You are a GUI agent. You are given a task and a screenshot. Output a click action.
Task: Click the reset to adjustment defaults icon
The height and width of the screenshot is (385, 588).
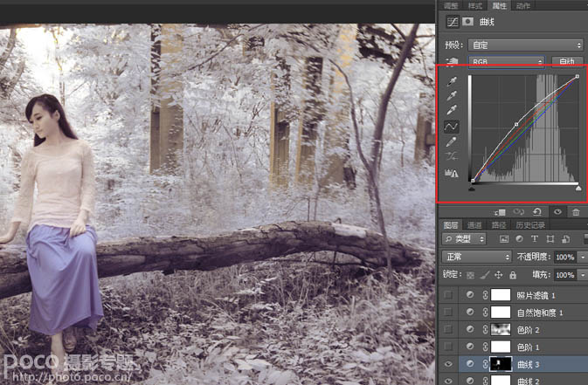click(537, 212)
